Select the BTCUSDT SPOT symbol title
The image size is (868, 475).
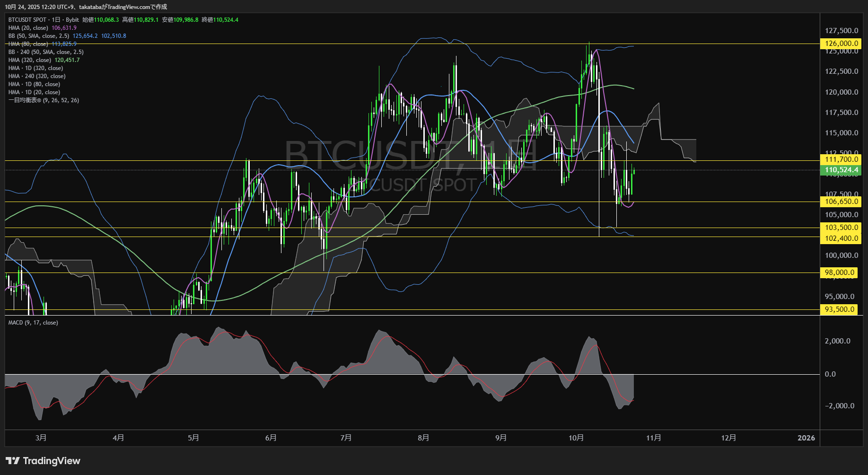coord(27,20)
